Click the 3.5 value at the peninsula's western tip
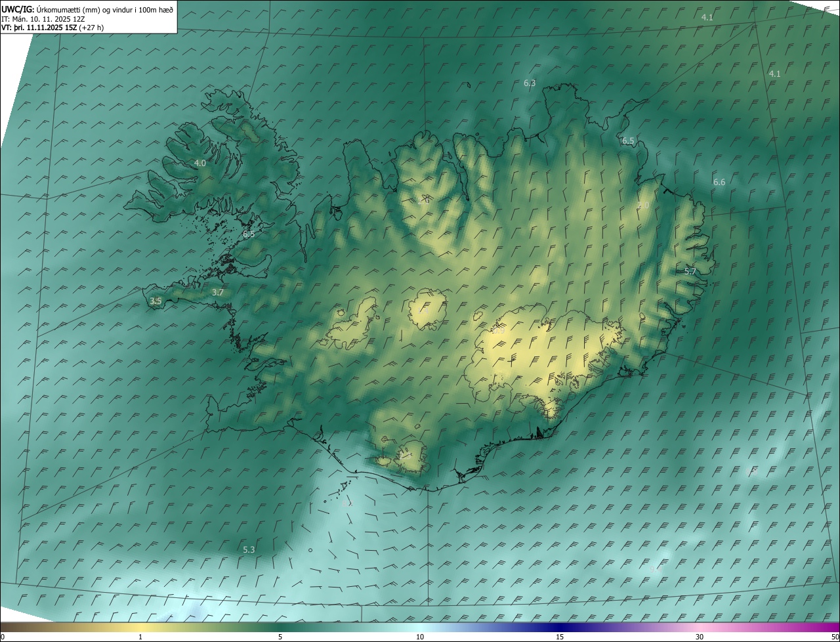 (156, 301)
